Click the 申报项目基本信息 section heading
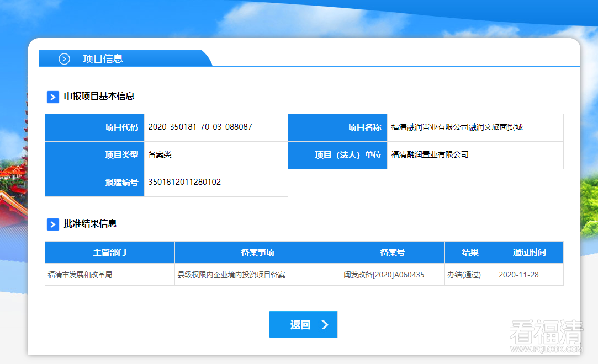 (99, 97)
